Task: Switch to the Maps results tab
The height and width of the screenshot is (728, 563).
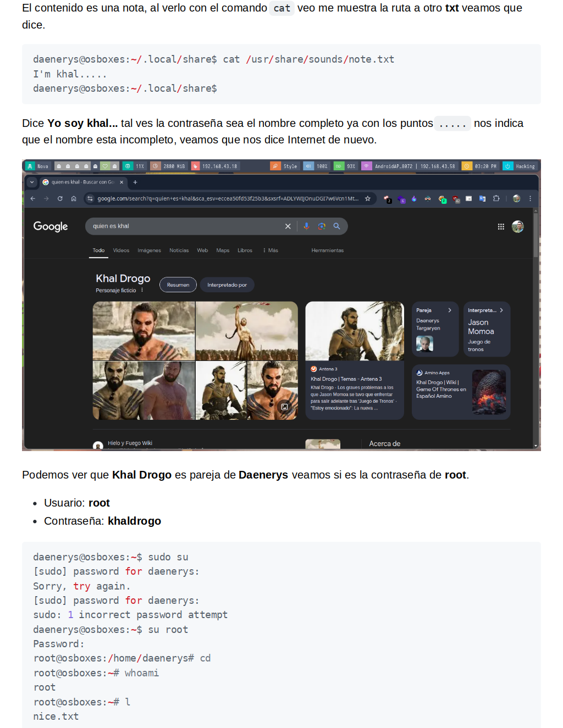Action: coord(223,251)
